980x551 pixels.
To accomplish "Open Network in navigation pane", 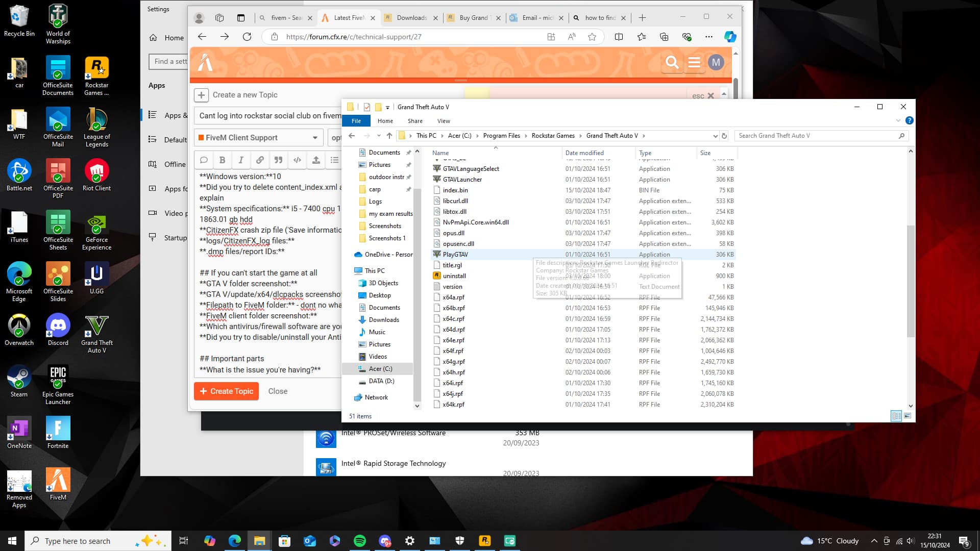I will click(x=376, y=397).
